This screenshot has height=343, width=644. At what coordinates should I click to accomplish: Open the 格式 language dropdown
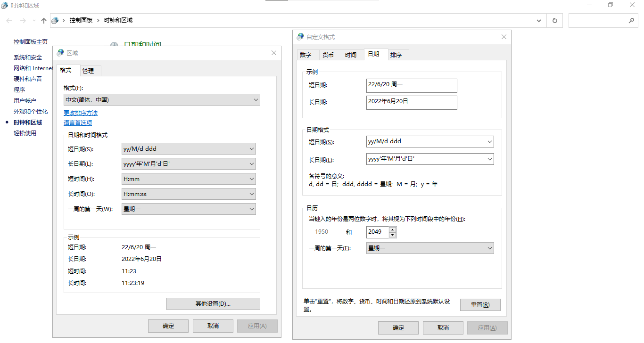(162, 100)
